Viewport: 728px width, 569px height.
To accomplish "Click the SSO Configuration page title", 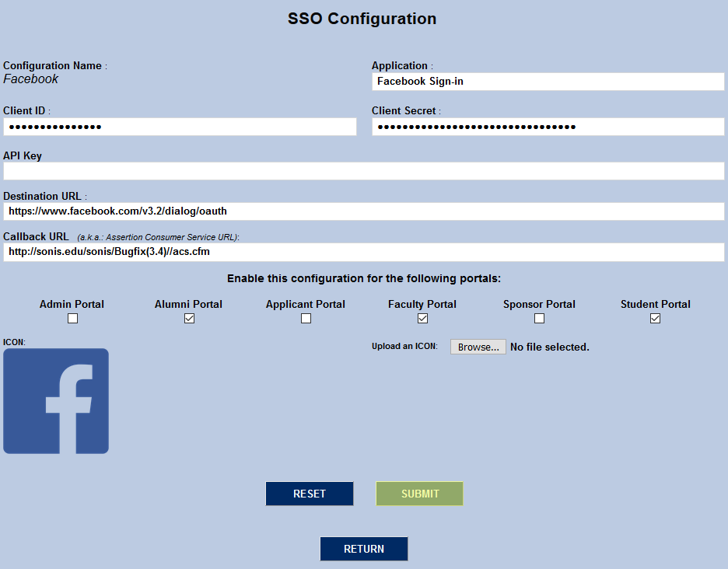I will click(362, 19).
